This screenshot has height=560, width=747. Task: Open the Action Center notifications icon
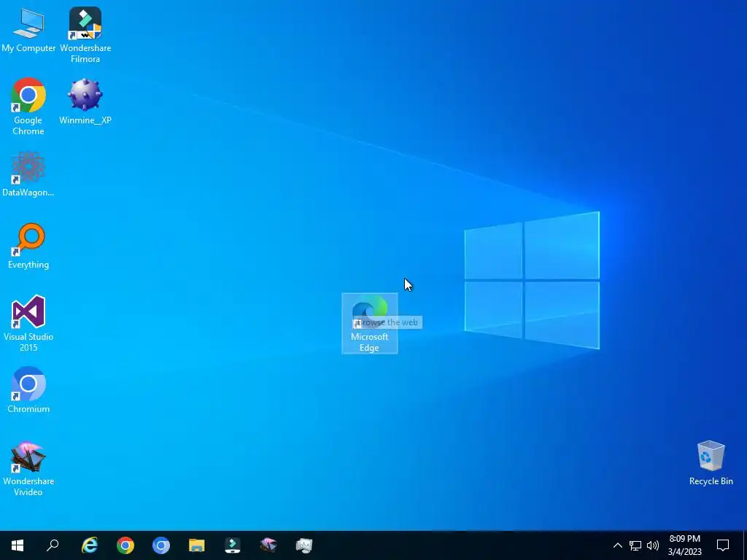pos(723,545)
